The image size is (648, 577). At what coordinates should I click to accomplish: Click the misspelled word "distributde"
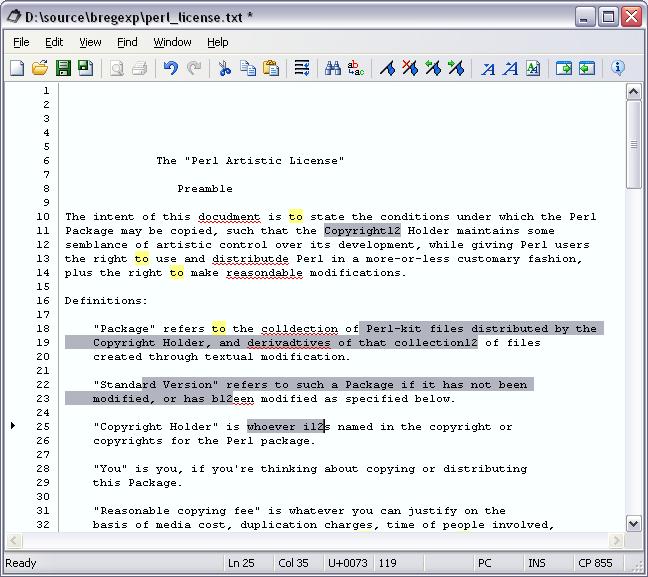[250, 259]
